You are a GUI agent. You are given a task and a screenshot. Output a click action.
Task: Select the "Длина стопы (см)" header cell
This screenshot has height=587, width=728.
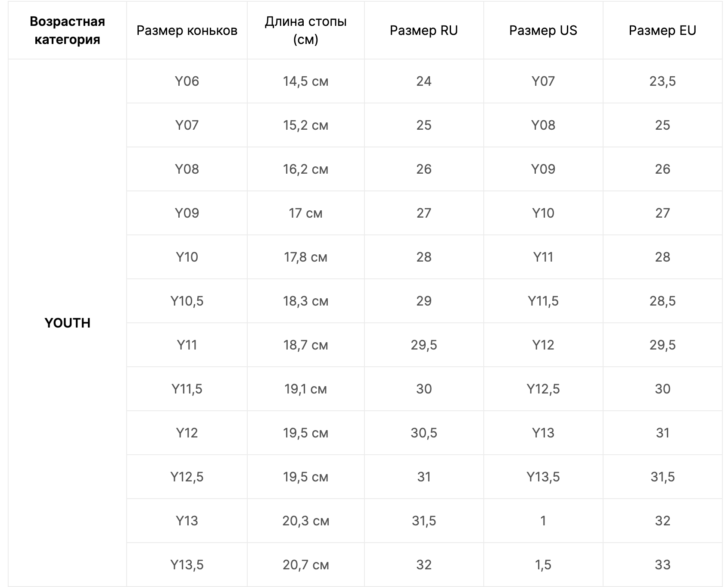[x=305, y=31]
